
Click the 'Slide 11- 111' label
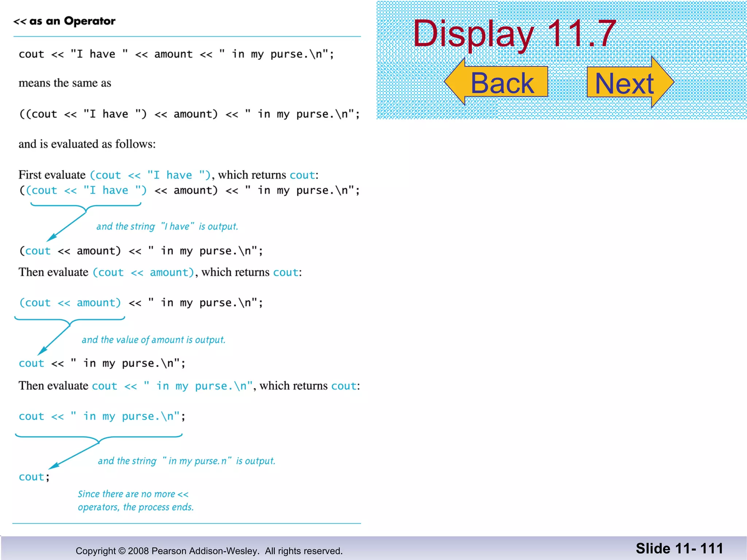coord(680,548)
